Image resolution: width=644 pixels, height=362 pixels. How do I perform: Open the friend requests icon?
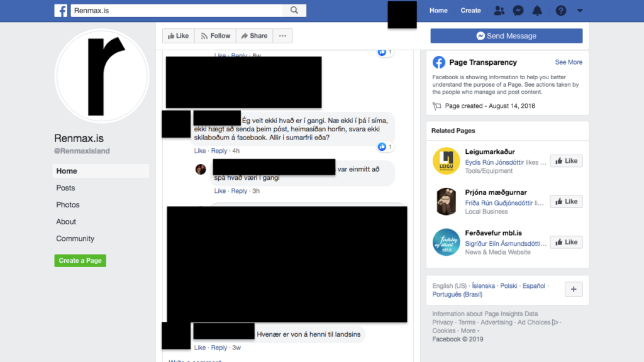(x=499, y=11)
